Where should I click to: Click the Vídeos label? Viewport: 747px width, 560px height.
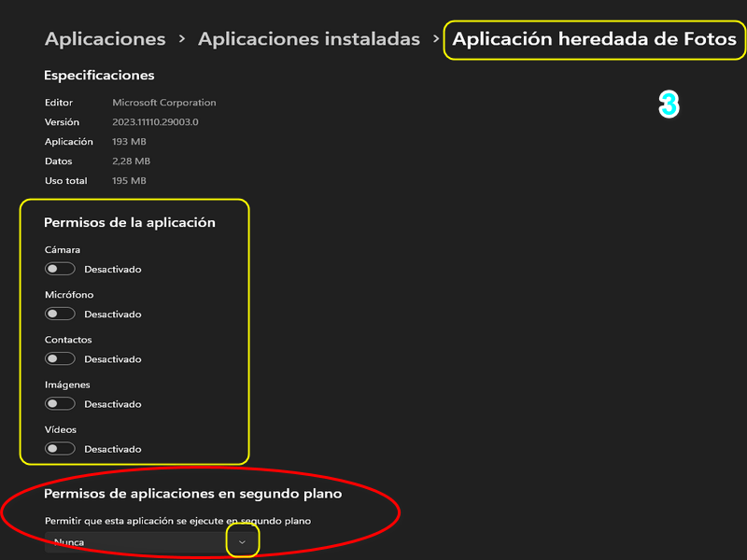coord(61,429)
